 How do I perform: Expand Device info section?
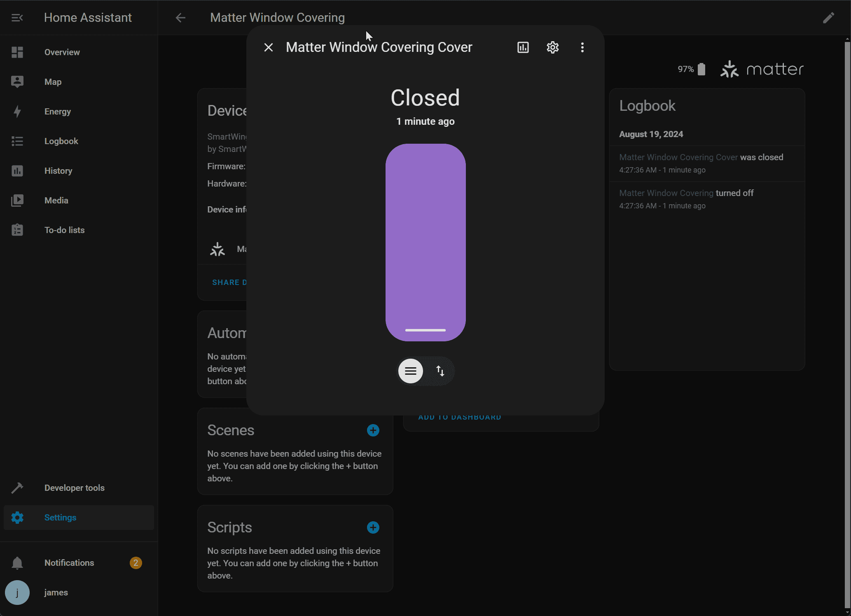227,210
